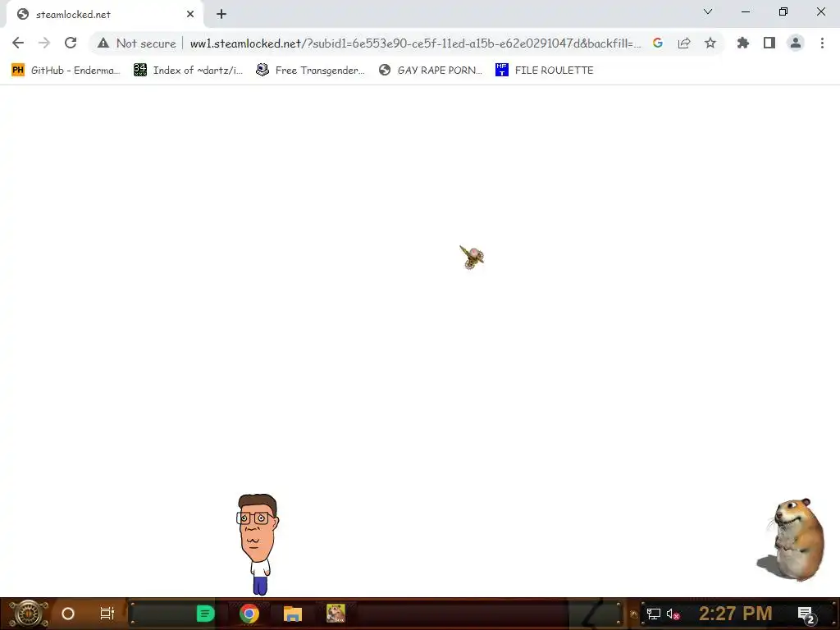Screen dimensions: 840x630
Task: Share this page via share icon
Action: coord(684,43)
